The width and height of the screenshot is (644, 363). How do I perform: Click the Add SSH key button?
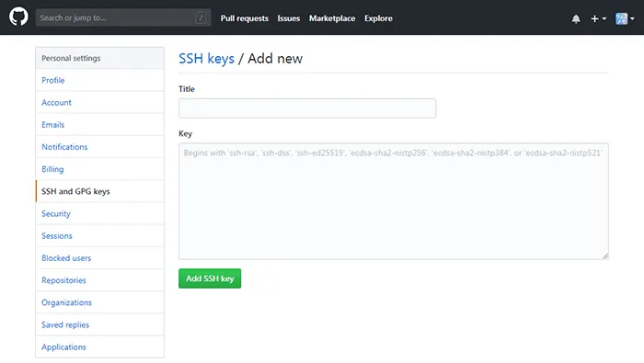210,278
